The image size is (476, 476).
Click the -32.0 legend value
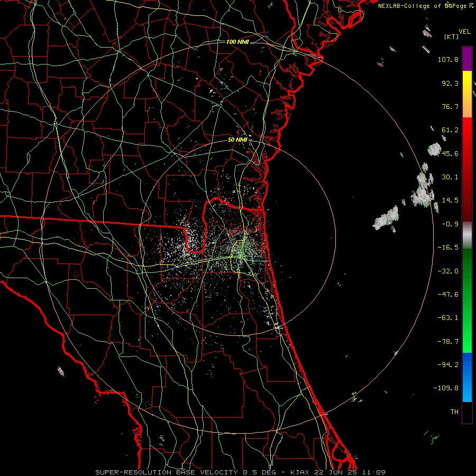448,271
